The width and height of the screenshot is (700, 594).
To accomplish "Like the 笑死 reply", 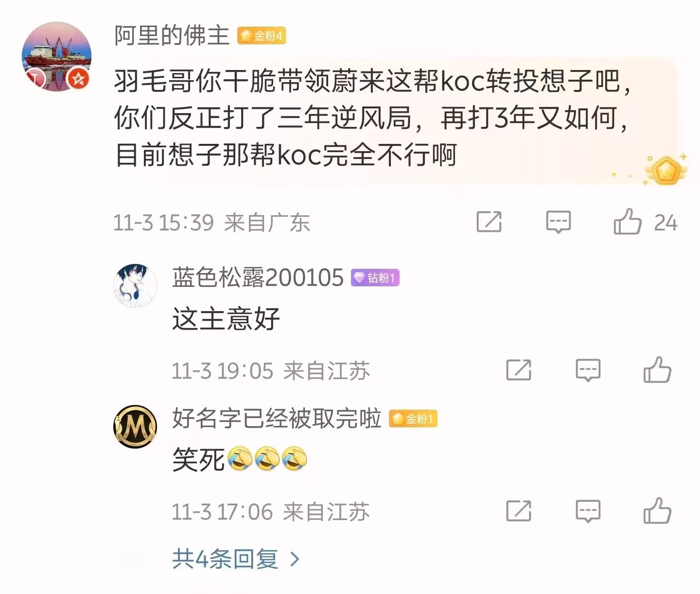I will 657,511.
